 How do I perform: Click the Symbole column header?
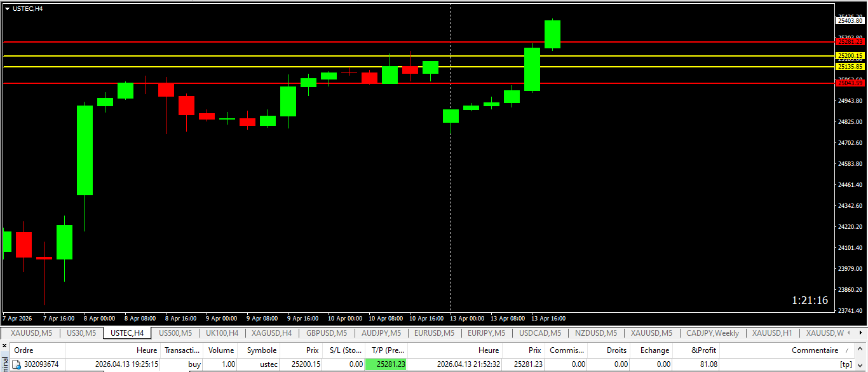[x=261, y=350]
